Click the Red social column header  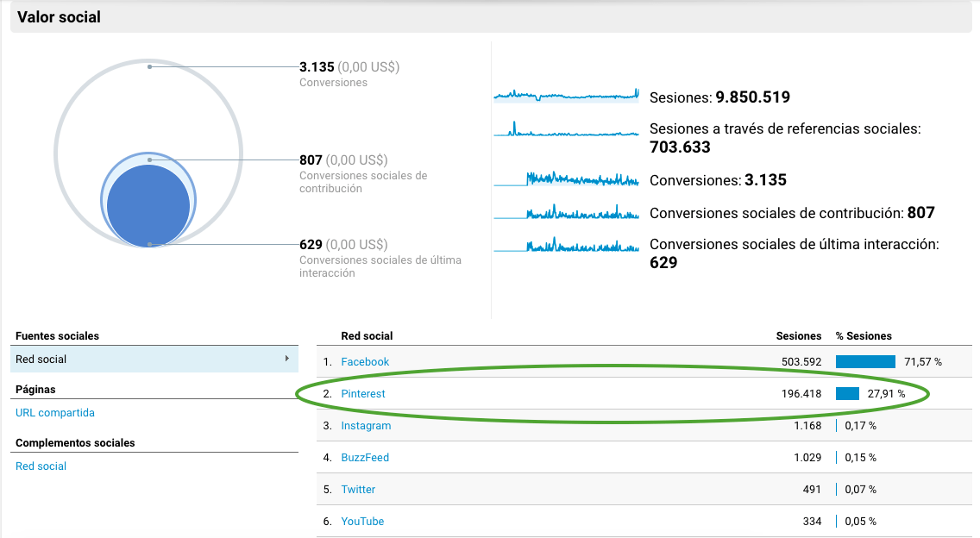tap(367, 335)
